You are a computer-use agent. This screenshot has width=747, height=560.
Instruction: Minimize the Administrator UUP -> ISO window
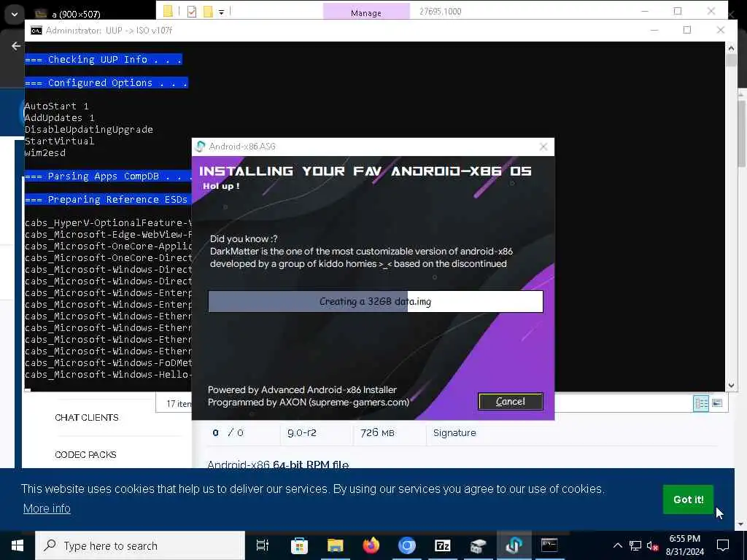point(654,30)
